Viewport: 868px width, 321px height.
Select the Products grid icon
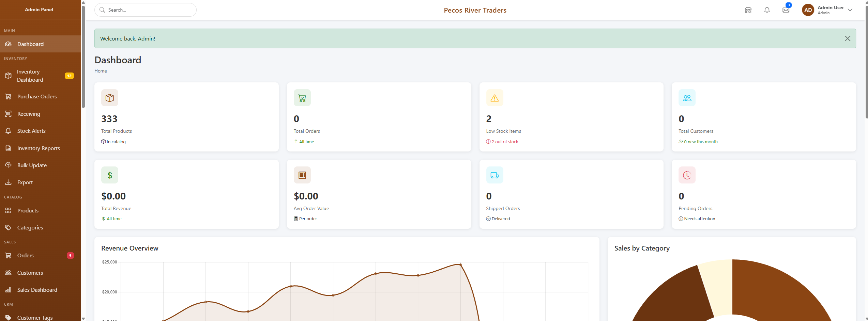click(9, 210)
